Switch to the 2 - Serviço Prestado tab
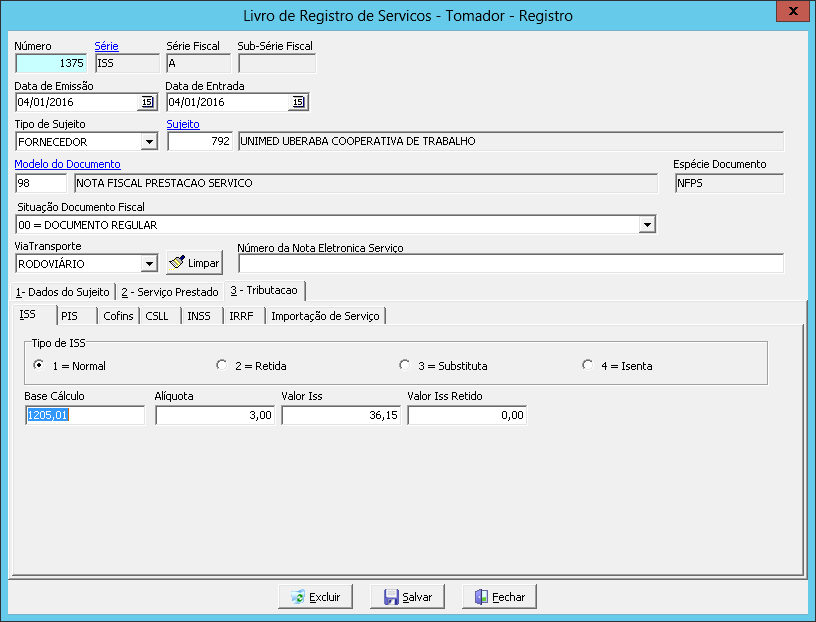 point(170,292)
